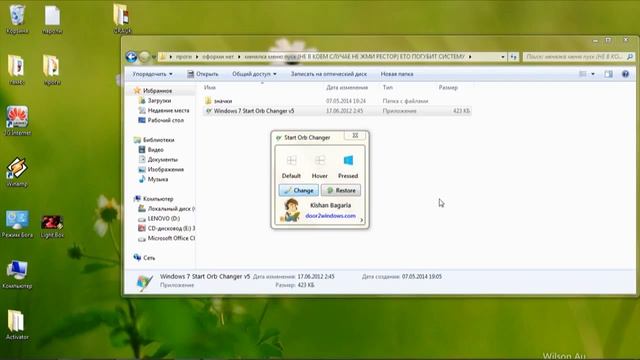The height and width of the screenshot is (360, 640).
Task: Open Explorer help question mark icon
Action: 625,74
